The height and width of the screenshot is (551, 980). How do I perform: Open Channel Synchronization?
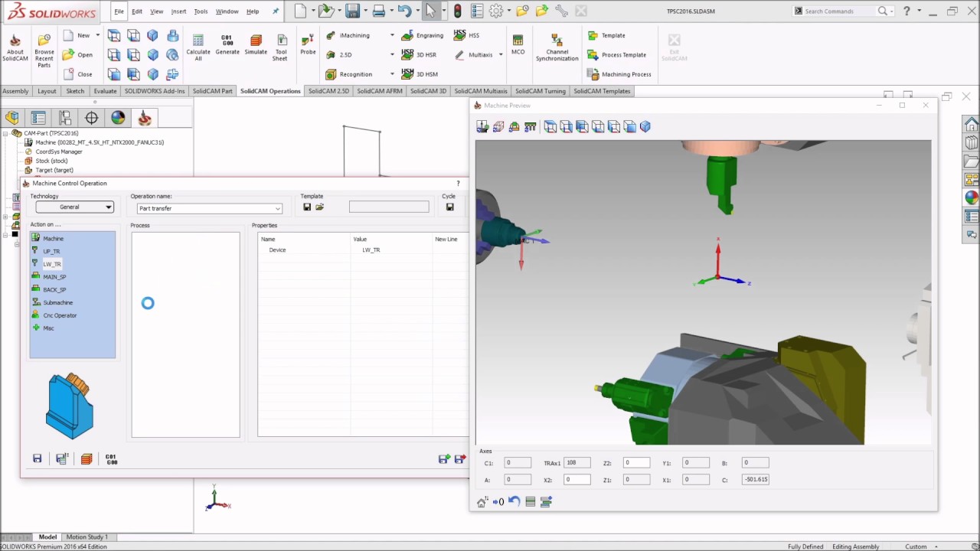point(557,47)
